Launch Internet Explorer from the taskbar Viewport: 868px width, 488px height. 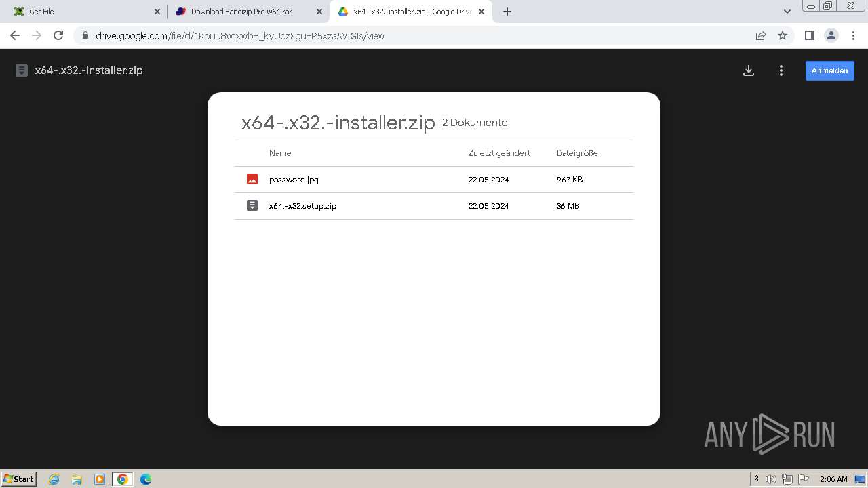(54, 479)
